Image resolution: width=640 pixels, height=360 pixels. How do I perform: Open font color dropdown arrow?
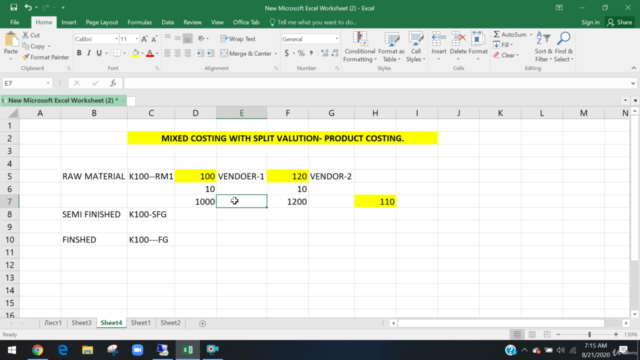[157, 53]
